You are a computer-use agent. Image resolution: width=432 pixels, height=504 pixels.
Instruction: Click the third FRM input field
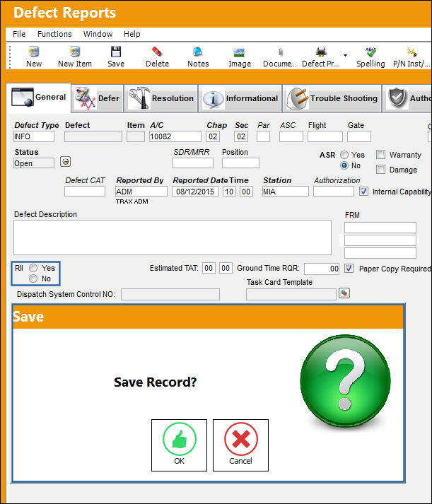pyautogui.click(x=380, y=253)
